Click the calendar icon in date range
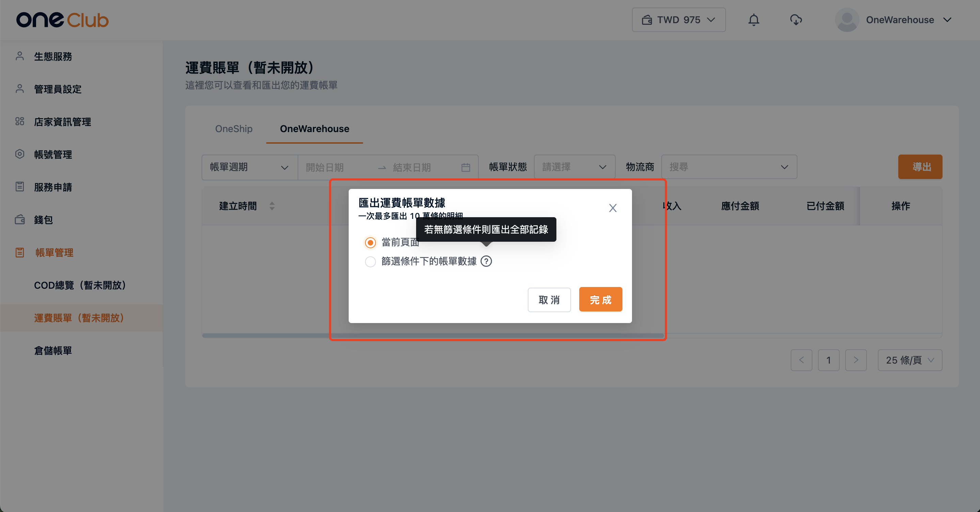The image size is (980, 512). [x=465, y=167]
